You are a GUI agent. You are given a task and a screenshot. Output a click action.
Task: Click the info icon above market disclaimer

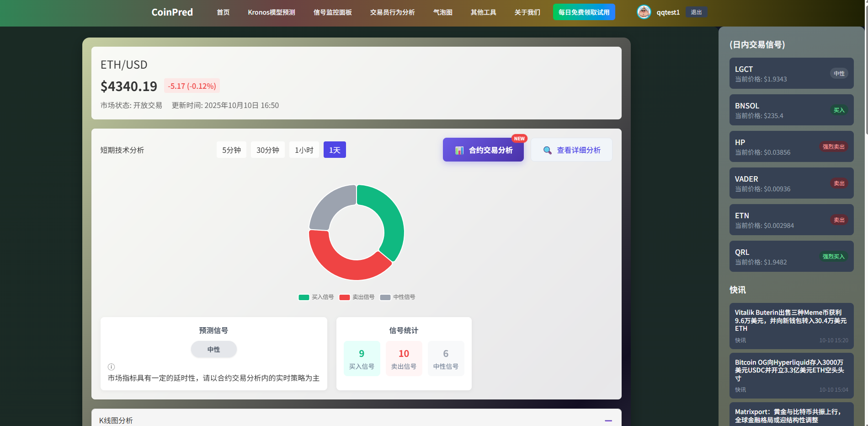click(x=111, y=367)
